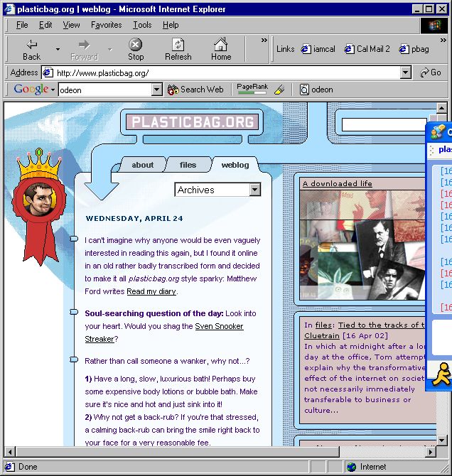Screen dimensions: 452x476
Task: Switch to the about tab
Action: pos(142,165)
